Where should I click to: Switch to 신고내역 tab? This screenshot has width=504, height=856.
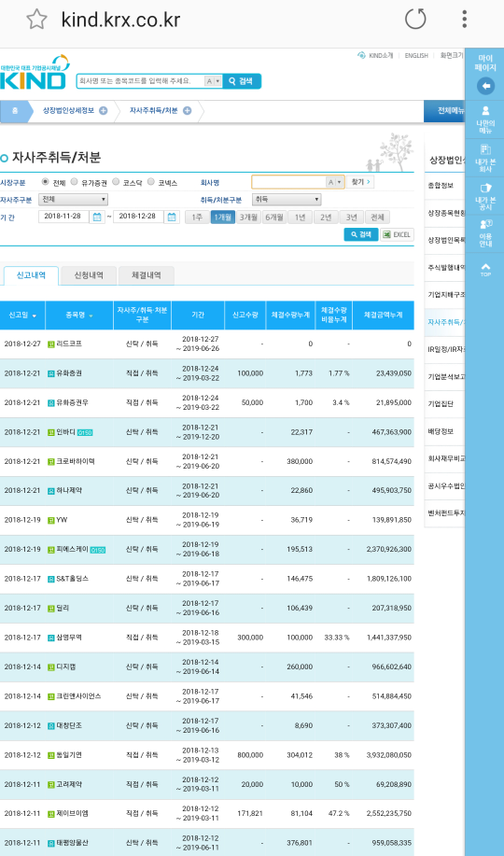(31, 275)
